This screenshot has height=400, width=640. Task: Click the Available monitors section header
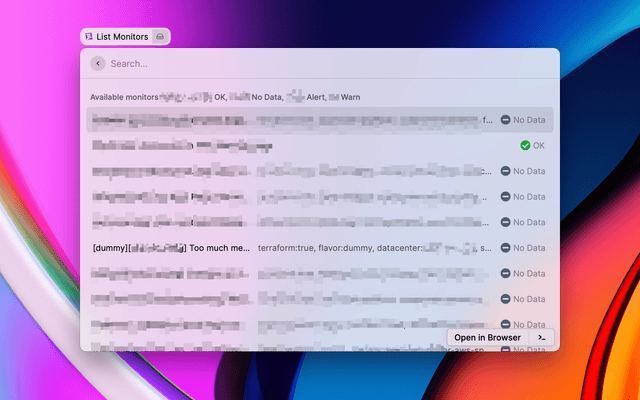(x=124, y=97)
